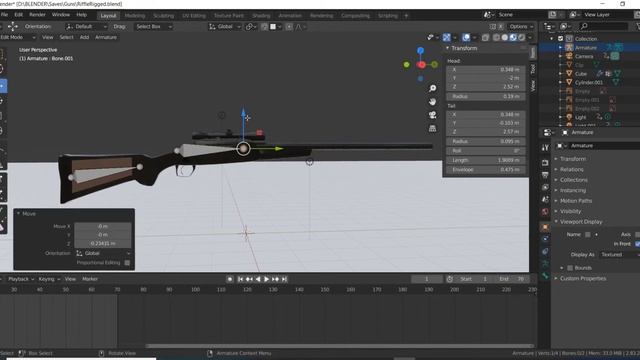Click the play animation button
Screen dimensions: 640x360
point(267,279)
